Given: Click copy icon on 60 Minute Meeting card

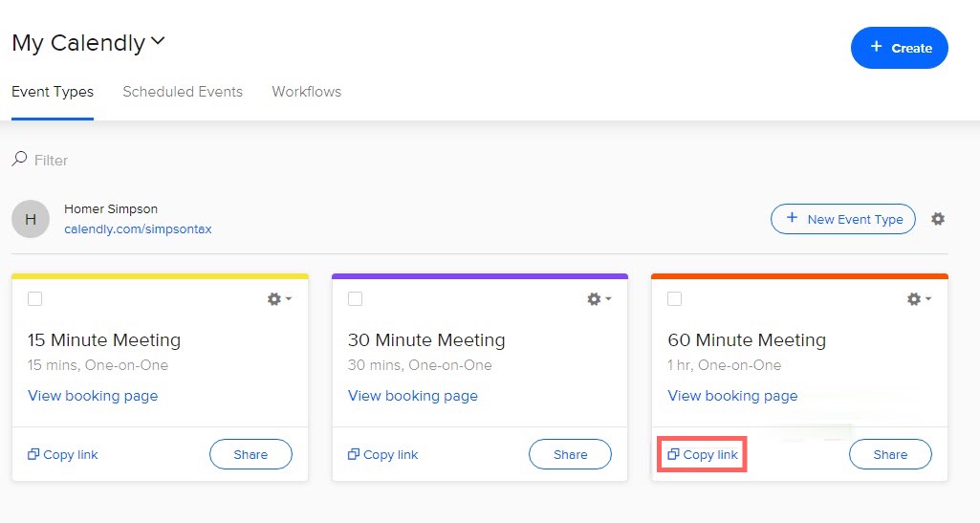Looking at the screenshot, I should 673,455.
